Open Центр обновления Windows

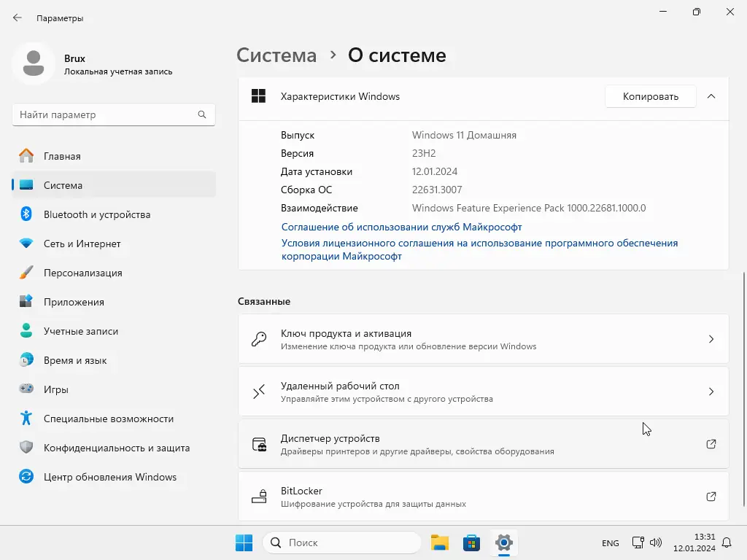click(x=113, y=477)
